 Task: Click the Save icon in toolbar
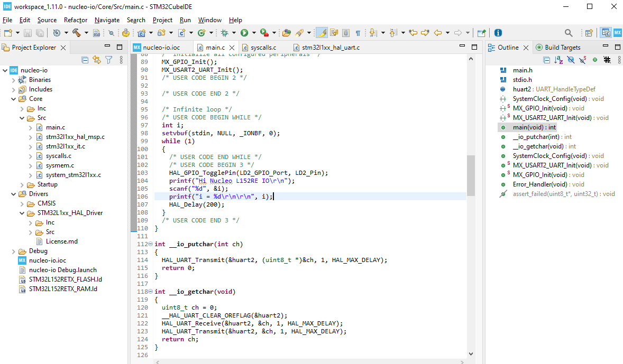[x=28, y=33]
